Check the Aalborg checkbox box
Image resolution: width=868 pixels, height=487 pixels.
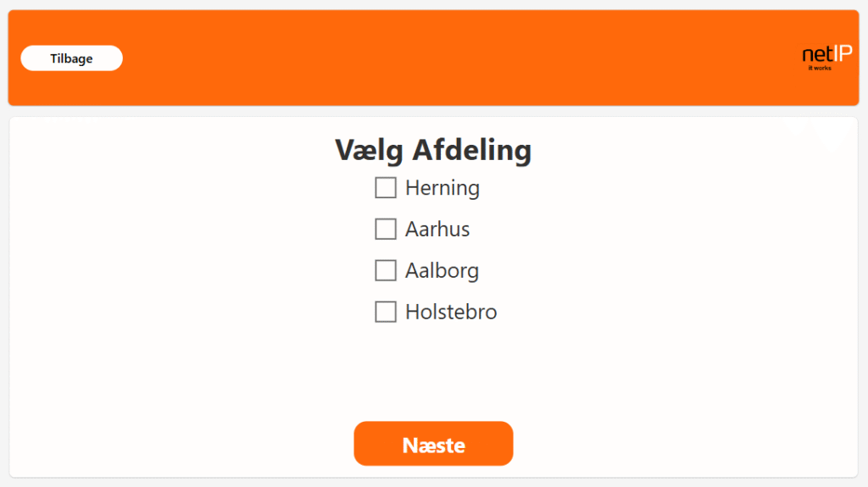click(x=386, y=271)
